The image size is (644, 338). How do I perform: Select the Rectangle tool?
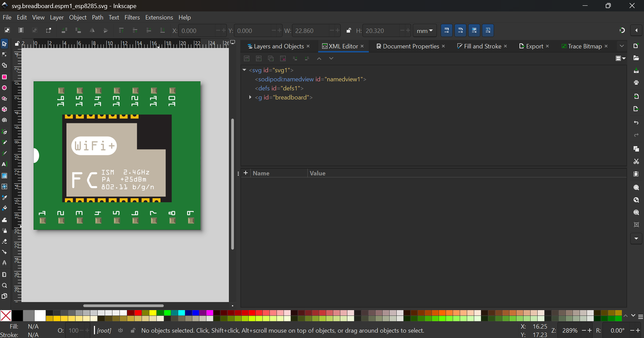pyautogui.click(x=4, y=77)
